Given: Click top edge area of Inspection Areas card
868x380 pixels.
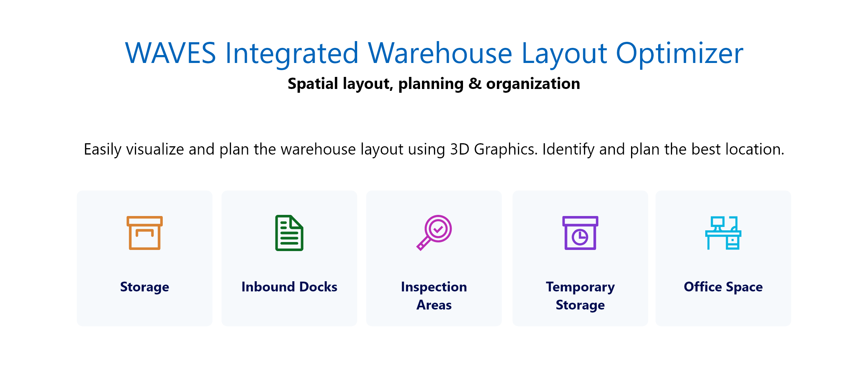Looking at the screenshot, I should pos(434,198).
